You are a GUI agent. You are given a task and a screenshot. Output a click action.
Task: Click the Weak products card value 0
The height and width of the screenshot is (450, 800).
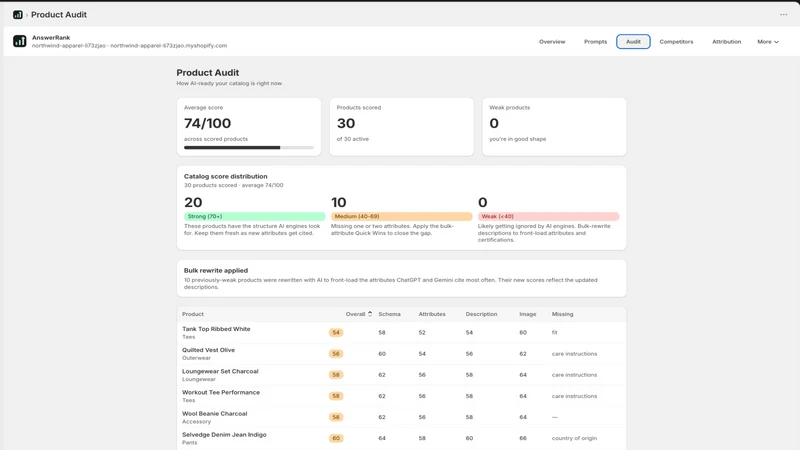[494, 123]
